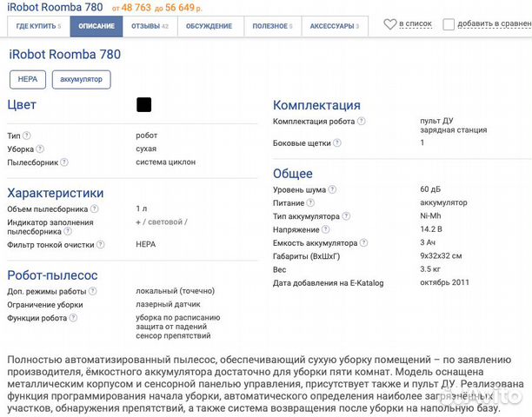Tick the добавить в сравнение checkbox

(x=449, y=24)
